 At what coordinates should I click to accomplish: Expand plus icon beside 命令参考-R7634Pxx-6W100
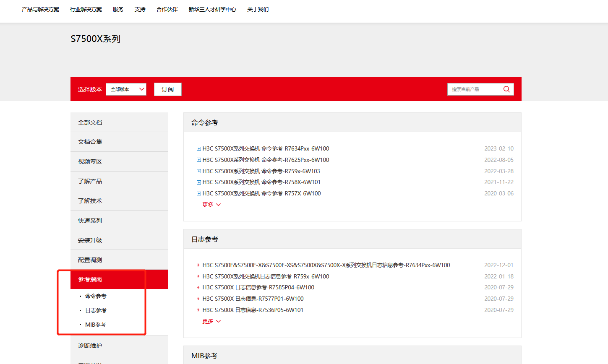coord(199,148)
